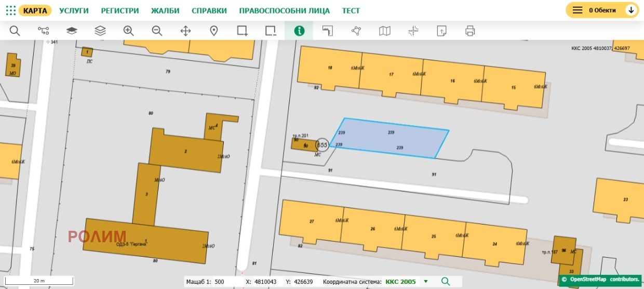Viewport: 644px width, 289px height.
Task: Select brown building 3 on the map
Action: (x=146, y=194)
